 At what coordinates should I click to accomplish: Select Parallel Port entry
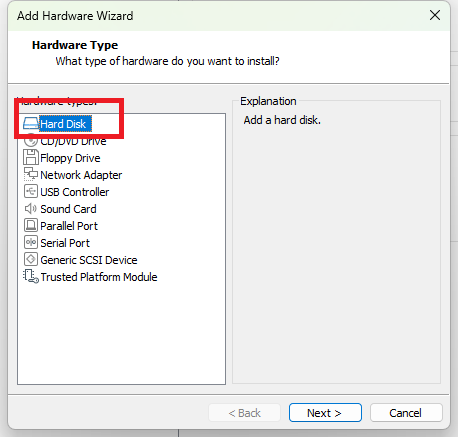coord(69,226)
